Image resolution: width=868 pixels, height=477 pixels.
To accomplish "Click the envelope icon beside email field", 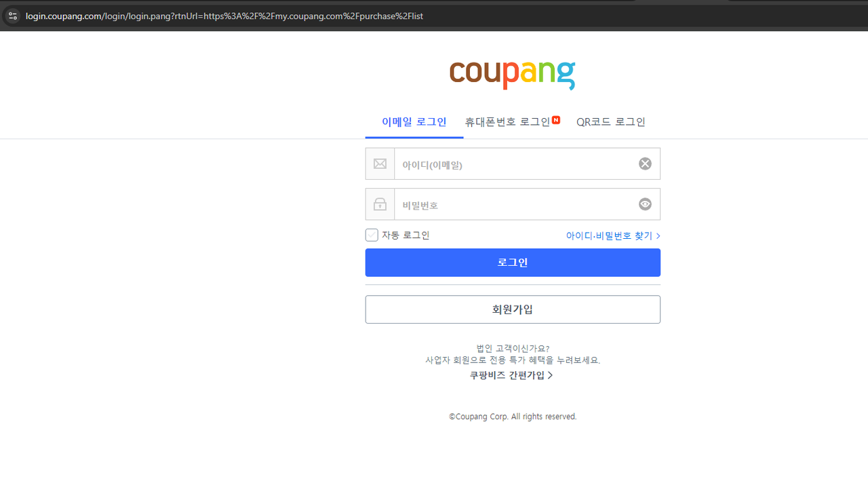I will (x=380, y=164).
